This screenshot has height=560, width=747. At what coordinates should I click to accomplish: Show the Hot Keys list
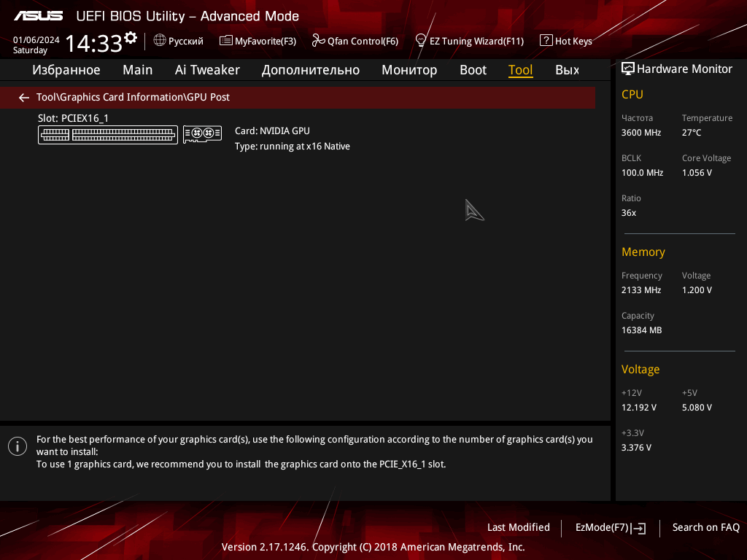573,42
